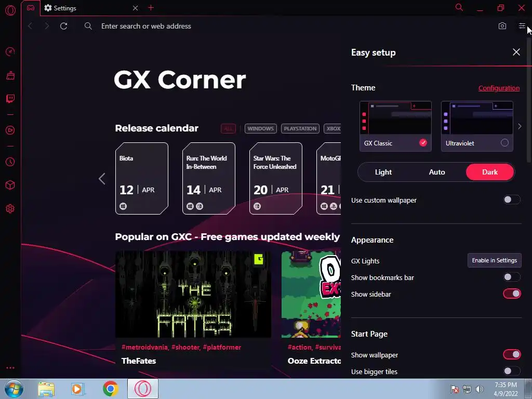This screenshot has width=532, height=399.
Task: Open TheFates game thumbnail
Action: click(193, 294)
